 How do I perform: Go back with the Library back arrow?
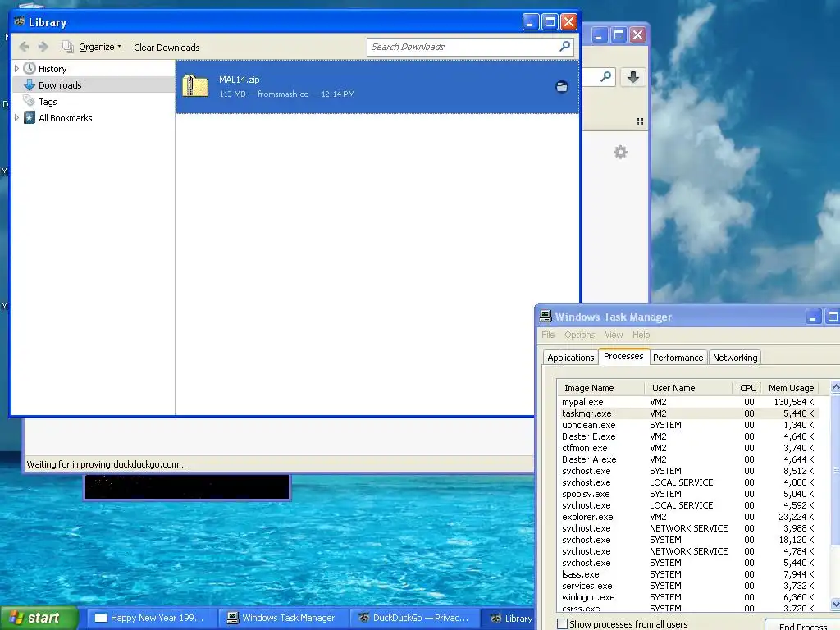(24, 47)
